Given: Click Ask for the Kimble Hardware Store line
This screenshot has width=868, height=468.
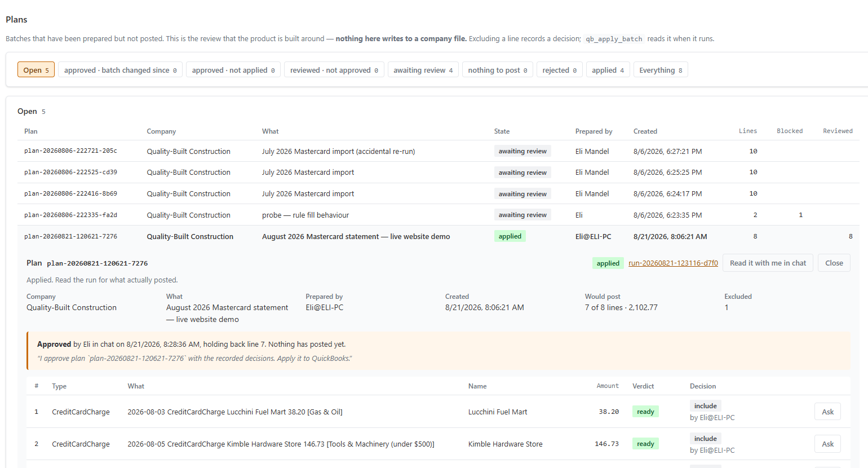Looking at the screenshot, I should click(827, 444).
